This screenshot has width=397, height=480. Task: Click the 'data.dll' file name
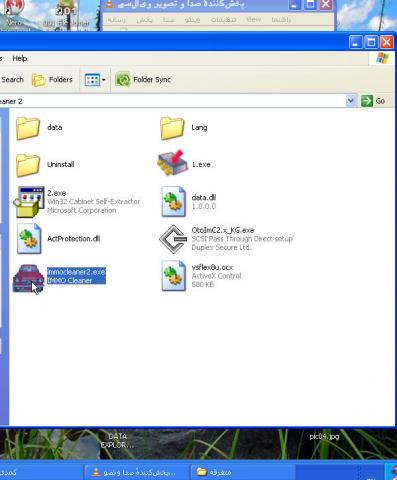(x=204, y=198)
